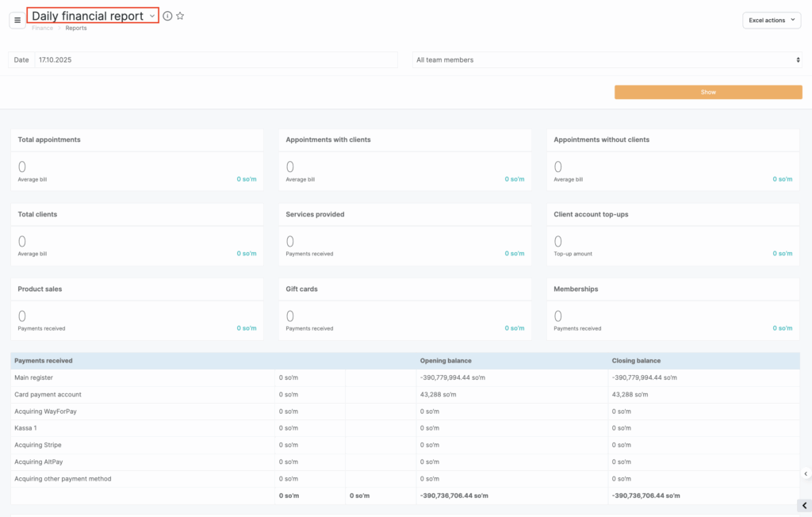Click Memberships payments received amount

click(783, 328)
